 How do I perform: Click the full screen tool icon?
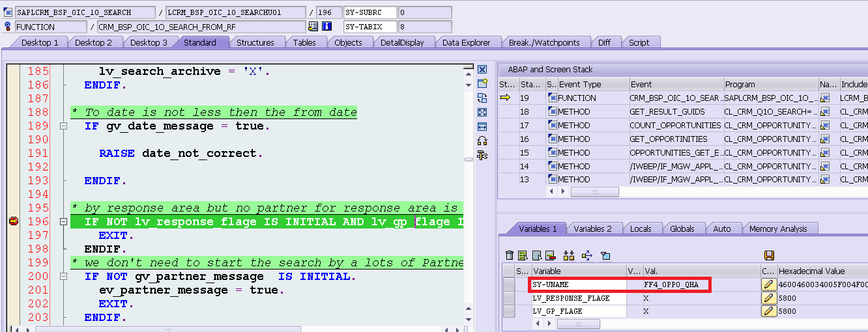482,112
